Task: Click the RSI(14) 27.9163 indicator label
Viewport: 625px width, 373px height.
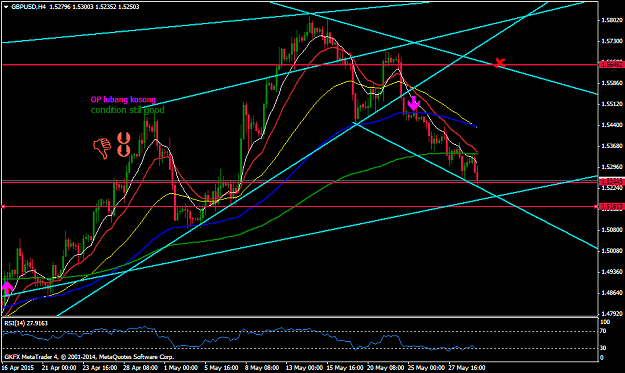Action: [x=26, y=323]
